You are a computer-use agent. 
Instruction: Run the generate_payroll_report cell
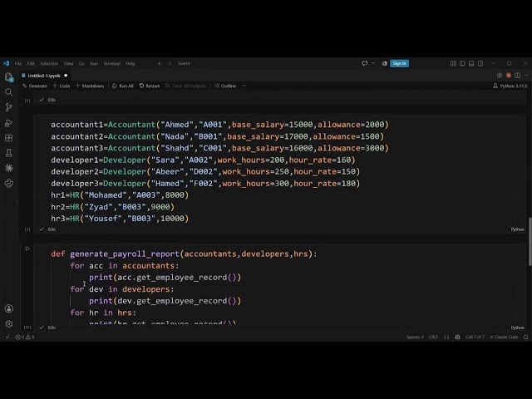click(27, 249)
